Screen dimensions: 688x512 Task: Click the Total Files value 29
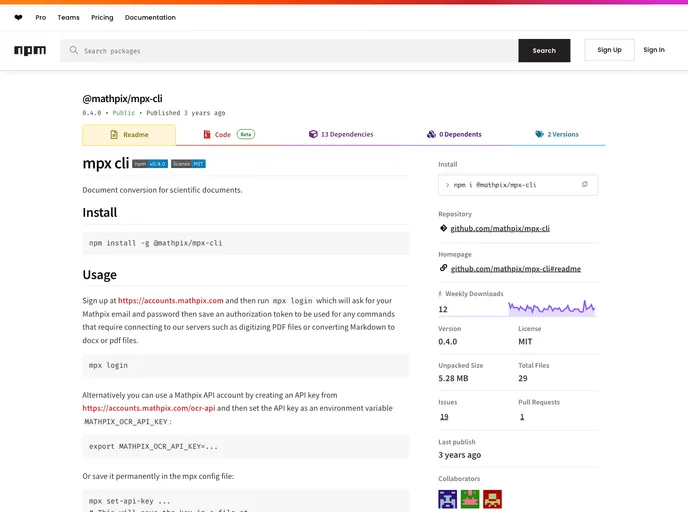tap(523, 378)
